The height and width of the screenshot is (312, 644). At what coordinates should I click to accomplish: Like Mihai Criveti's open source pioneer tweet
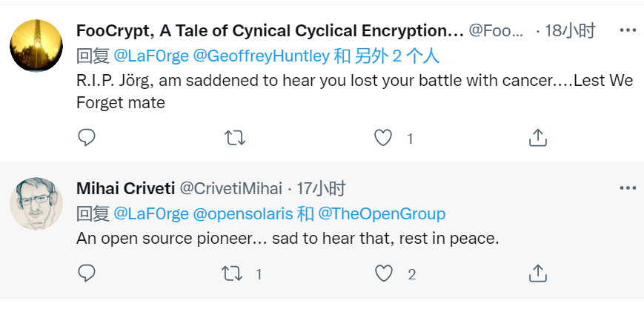[383, 273]
